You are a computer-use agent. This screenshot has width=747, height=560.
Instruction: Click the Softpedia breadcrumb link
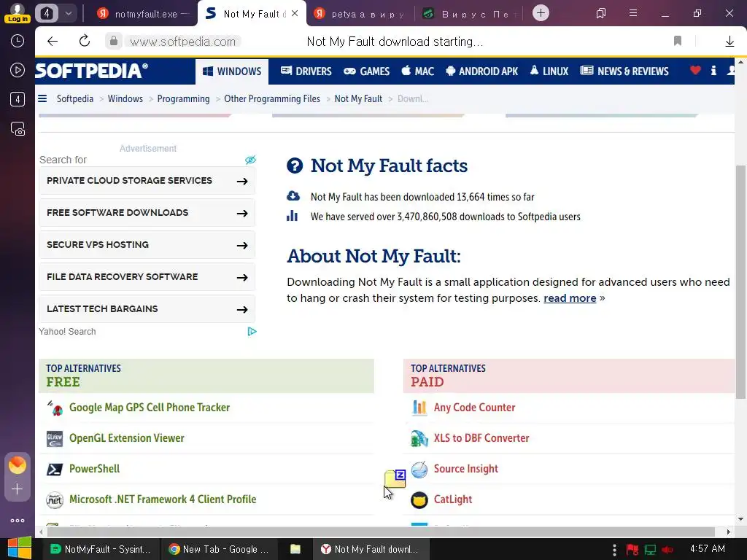pos(75,98)
